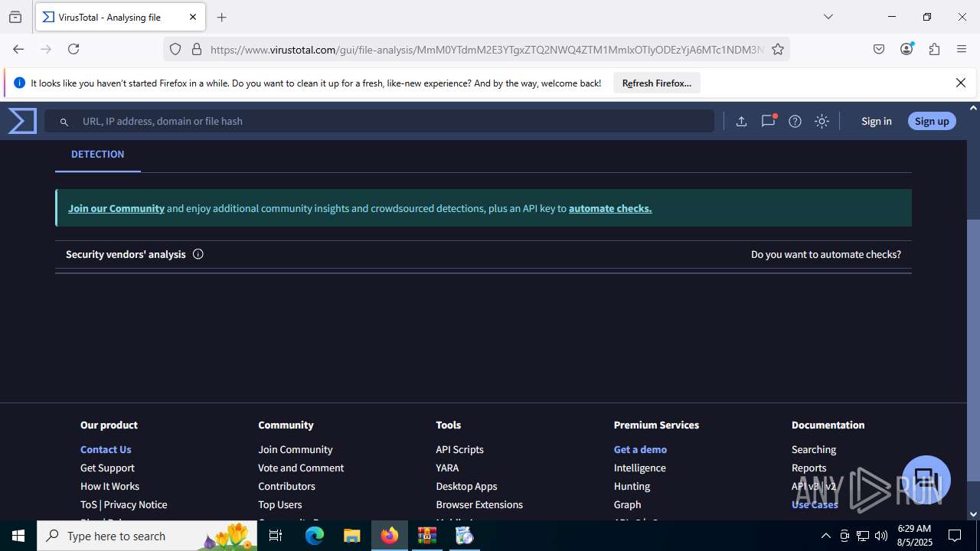Expand the list all tabs dropdown
Screen dimensions: 980x551
click(828, 17)
